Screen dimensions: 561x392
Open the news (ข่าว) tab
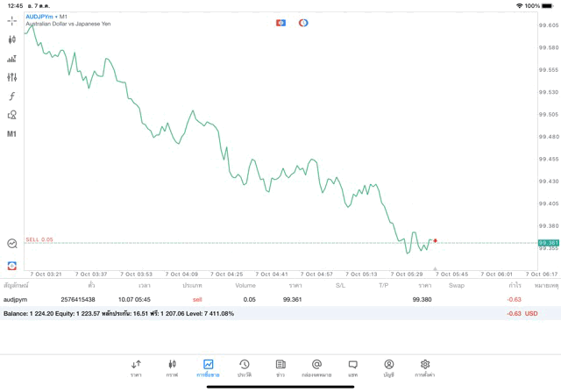(280, 367)
